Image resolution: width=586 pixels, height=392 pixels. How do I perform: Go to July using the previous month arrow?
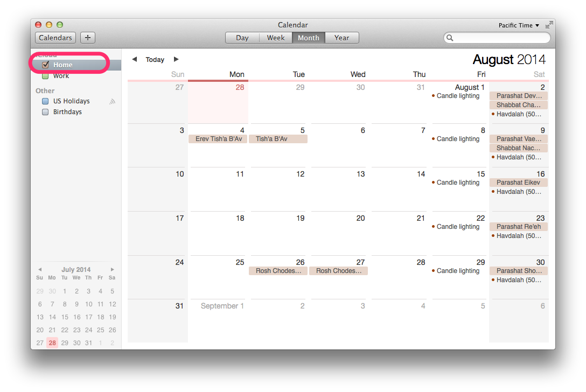coord(134,59)
